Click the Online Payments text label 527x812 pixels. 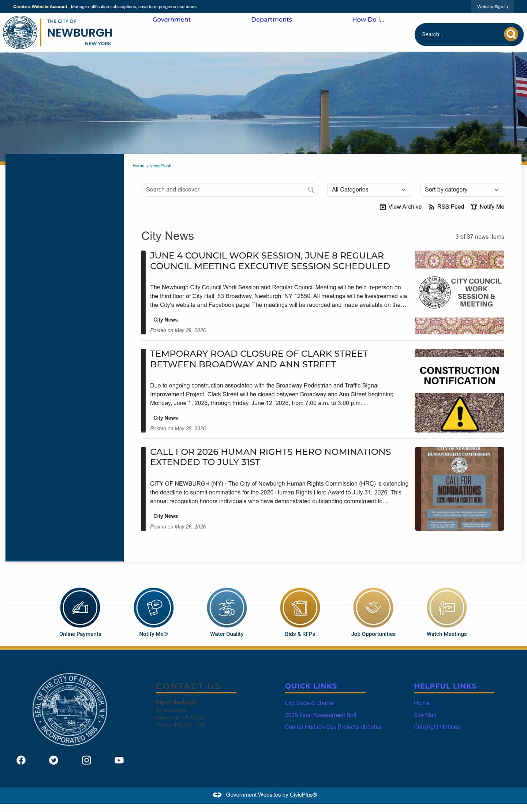[x=80, y=634]
